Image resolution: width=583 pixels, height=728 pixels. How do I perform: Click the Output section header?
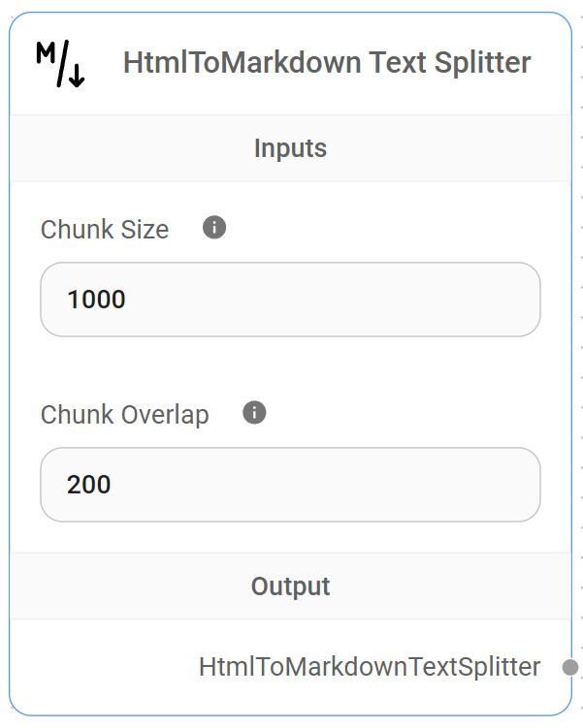pyautogui.click(x=290, y=586)
